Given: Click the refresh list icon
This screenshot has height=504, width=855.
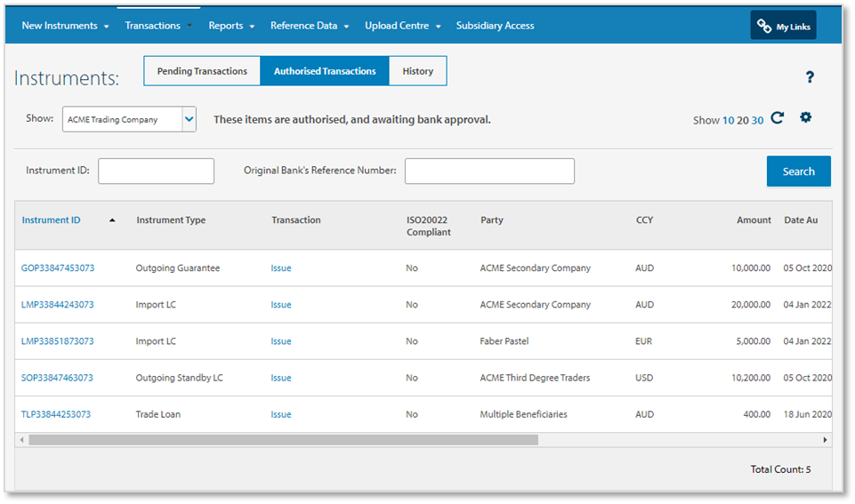Looking at the screenshot, I should pyautogui.click(x=777, y=118).
